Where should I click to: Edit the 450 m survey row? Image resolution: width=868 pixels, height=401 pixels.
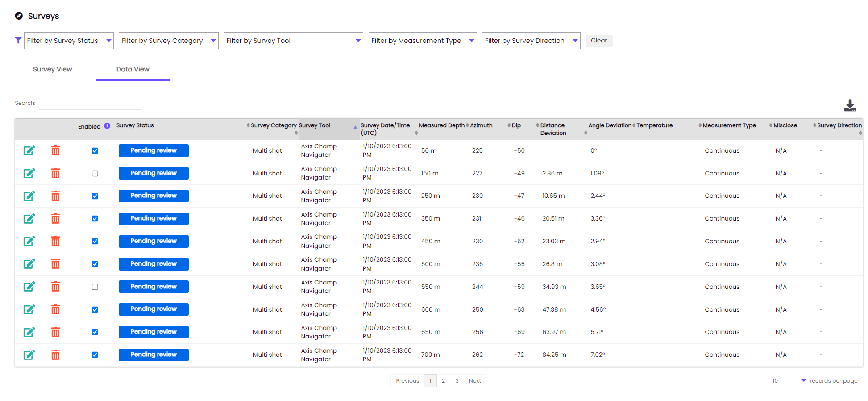pos(29,241)
